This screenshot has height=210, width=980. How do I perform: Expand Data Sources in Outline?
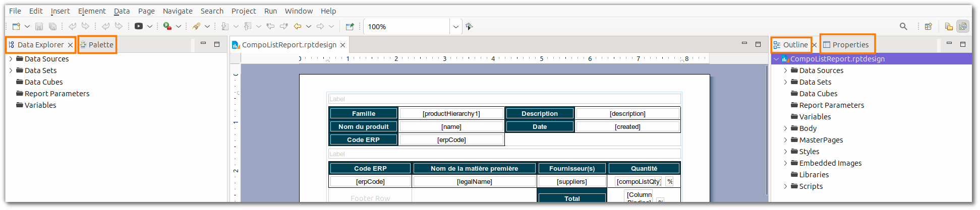pyautogui.click(x=785, y=71)
